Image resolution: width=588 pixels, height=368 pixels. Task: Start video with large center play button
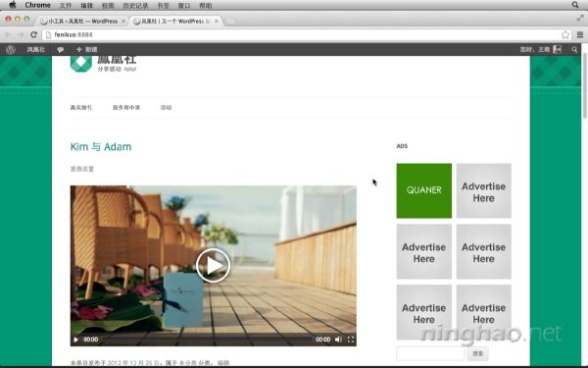coord(213,265)
